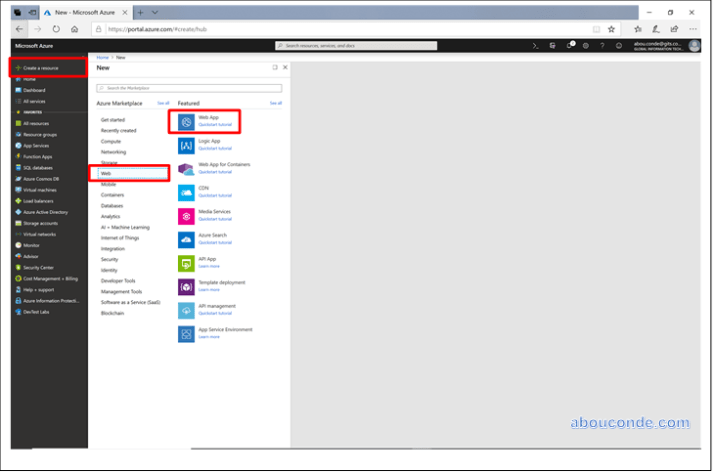Open the API management icon
Screen dimensions: 714x472
click(186, 310)
